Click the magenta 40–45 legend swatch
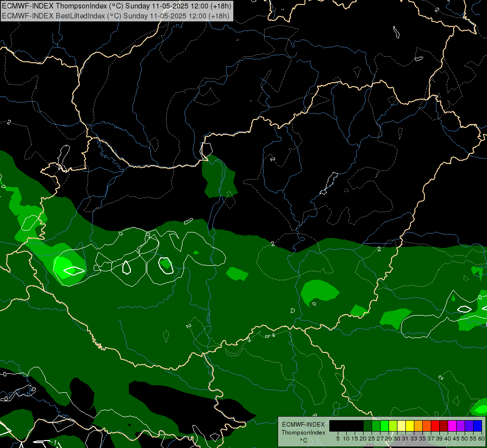Image resolution: width=487 pixels, height=448 pixels. click(452, 426)
